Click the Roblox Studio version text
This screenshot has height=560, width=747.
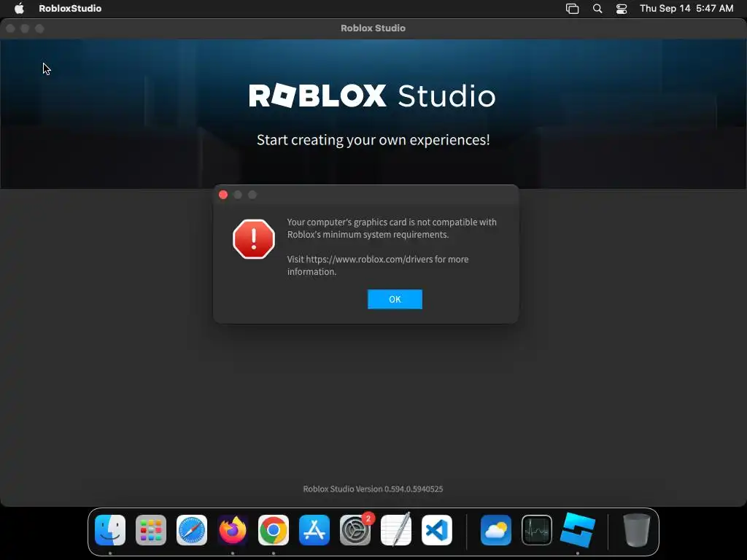click(373, 489)
